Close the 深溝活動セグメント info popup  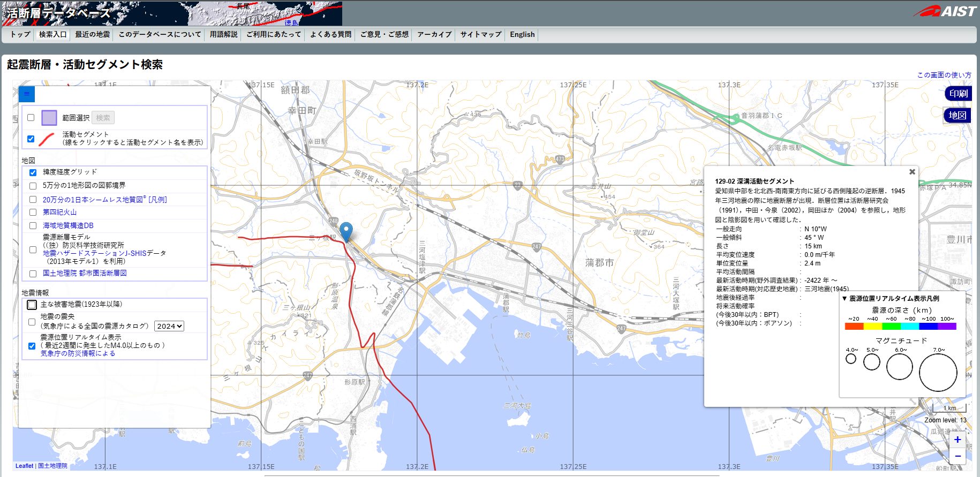[x=912, y=172]
